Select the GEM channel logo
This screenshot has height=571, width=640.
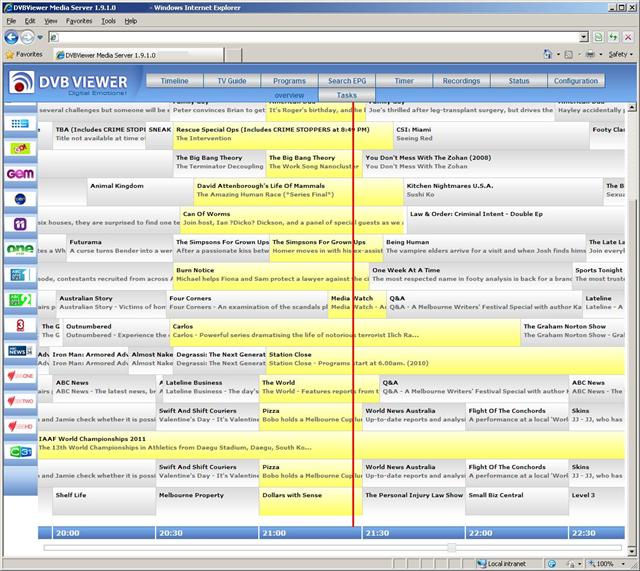tap(20, 174)
